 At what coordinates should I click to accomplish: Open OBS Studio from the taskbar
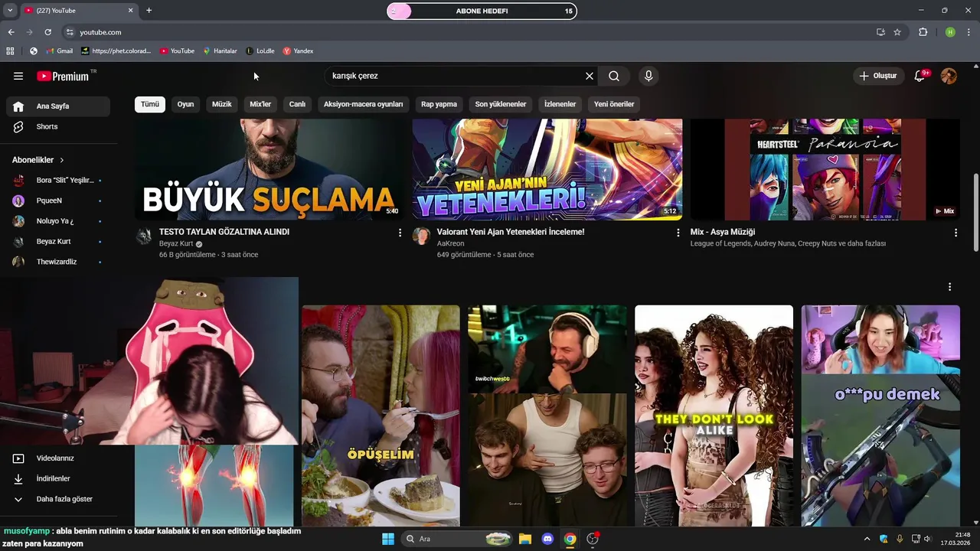(x=593, y=539)
